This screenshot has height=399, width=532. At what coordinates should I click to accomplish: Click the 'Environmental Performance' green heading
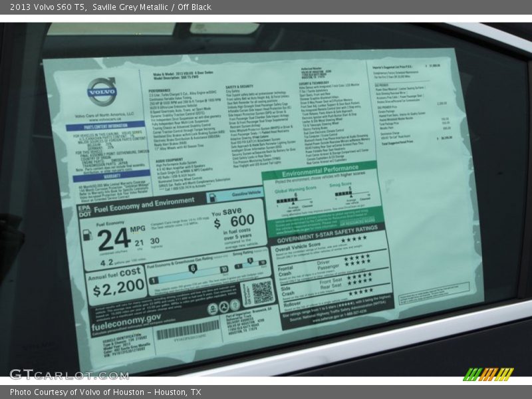click(x=320, y=171)
